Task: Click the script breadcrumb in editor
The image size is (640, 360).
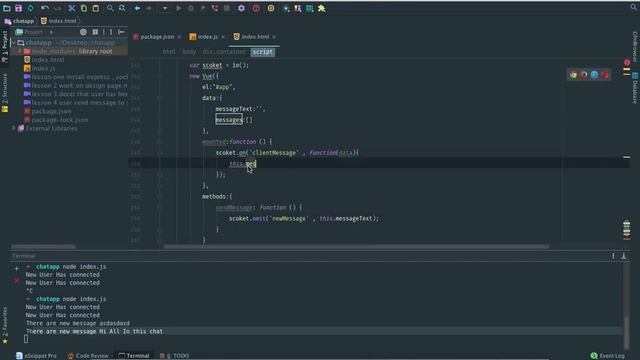Action: pos(262,52)
